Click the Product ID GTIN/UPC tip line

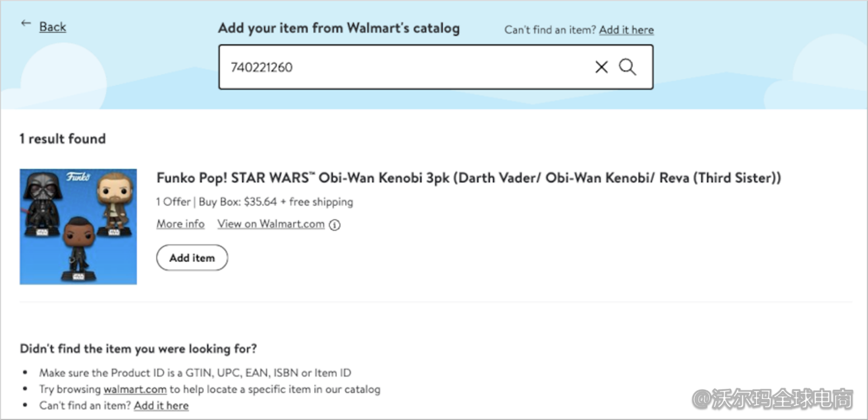[195, 373]
